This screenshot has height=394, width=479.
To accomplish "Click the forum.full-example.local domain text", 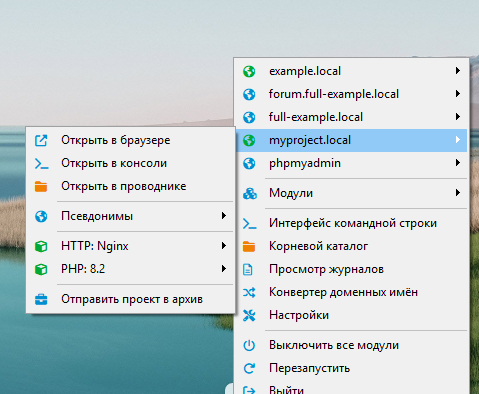I will pyautogui.click(x=334, y=94).
